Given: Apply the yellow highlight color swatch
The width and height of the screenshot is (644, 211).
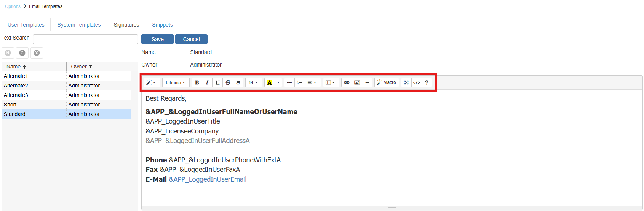Looking at the screenshot, I should (269, 82).
